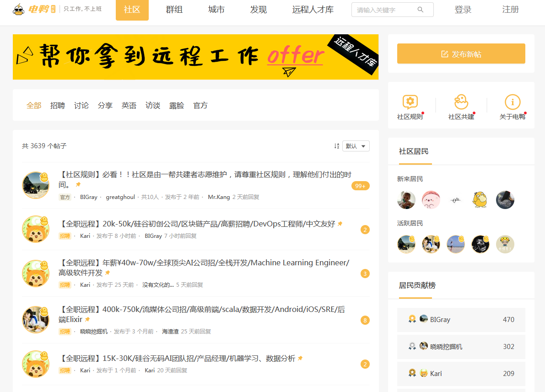The image size is (545, 392).
Task: Click author greatghoul on 社区规则 post
Action: pyautogui.click(x=120, y=197)
